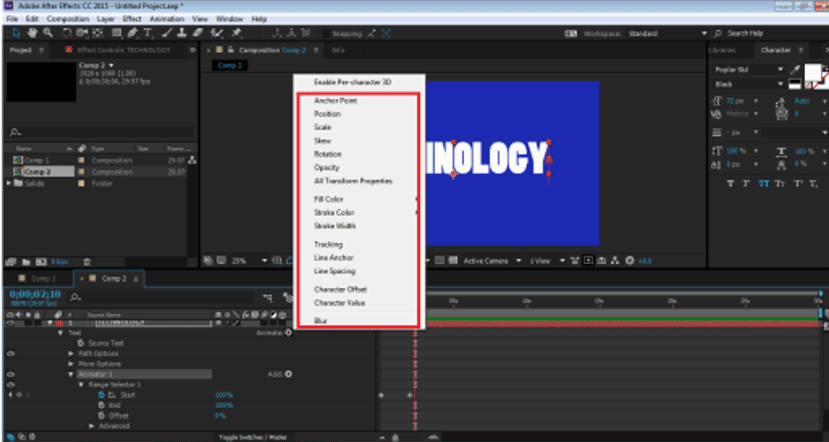Open the 1 View layout dropdown

pos(548,261)
